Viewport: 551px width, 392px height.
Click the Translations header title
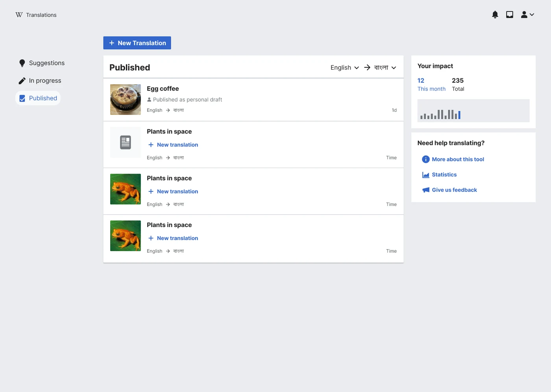pyautogui.click(x=41, y=15)
